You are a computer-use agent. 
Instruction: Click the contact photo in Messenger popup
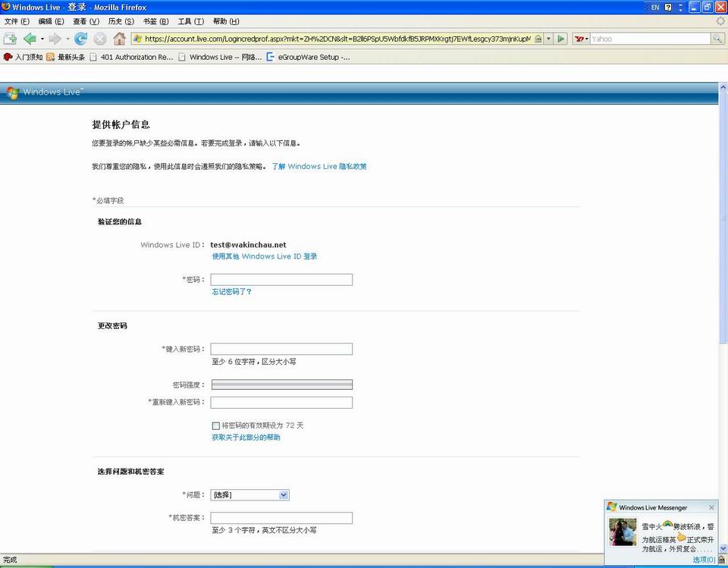[623, 532]
